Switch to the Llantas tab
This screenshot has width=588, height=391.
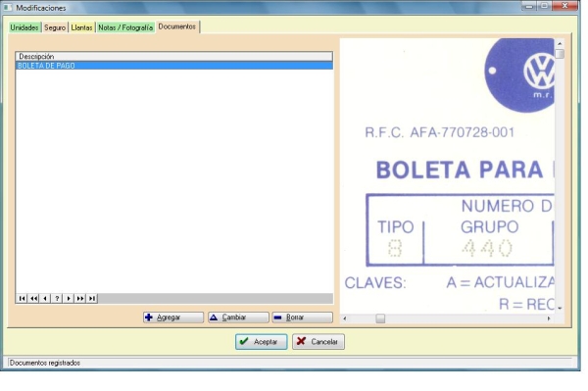(81, 27)
